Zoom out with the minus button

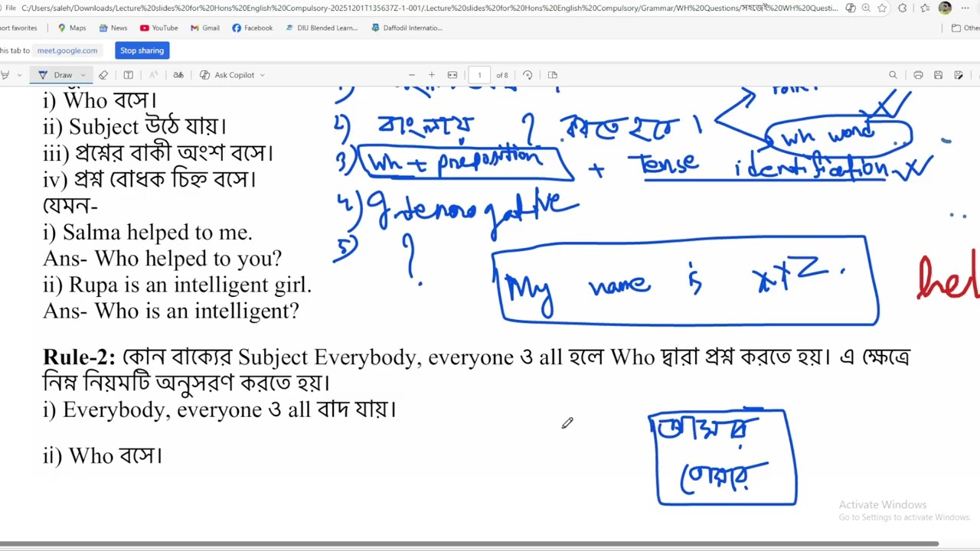tap(411, 75)
